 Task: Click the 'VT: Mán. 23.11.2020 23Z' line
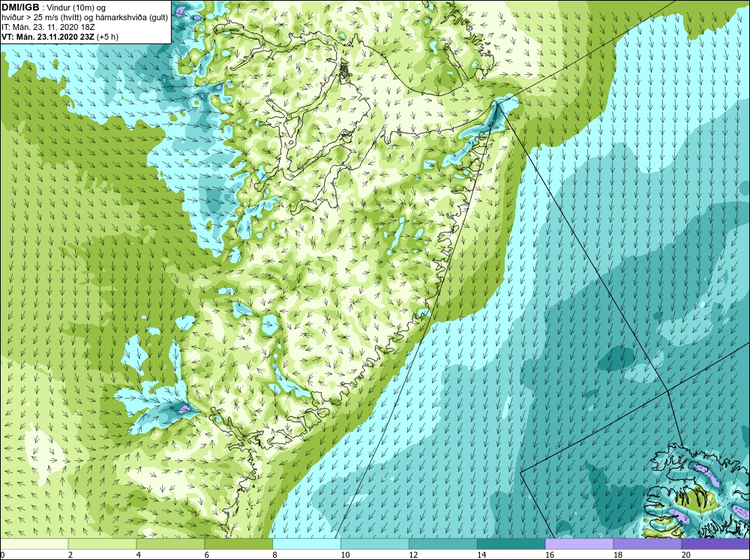coord(48,37)
